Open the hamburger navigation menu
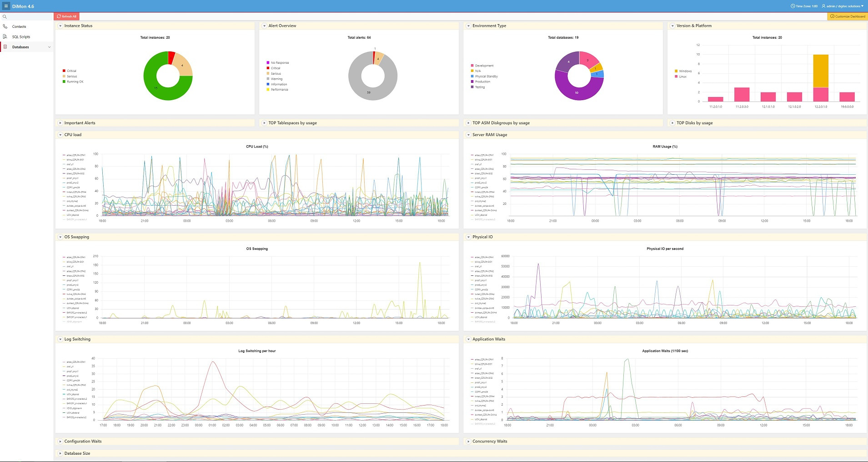 6,6
